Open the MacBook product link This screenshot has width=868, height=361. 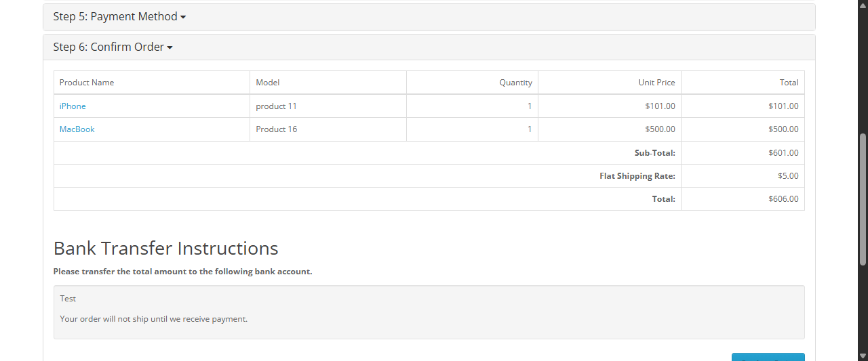coord(77,129)
